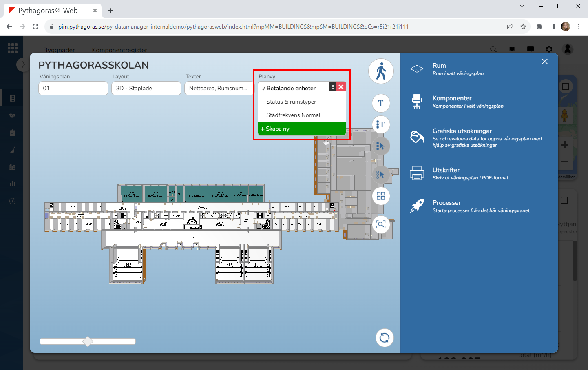Click the green Skapa ny button
Screen dimensions: 588x370
(x=302, y=129)
